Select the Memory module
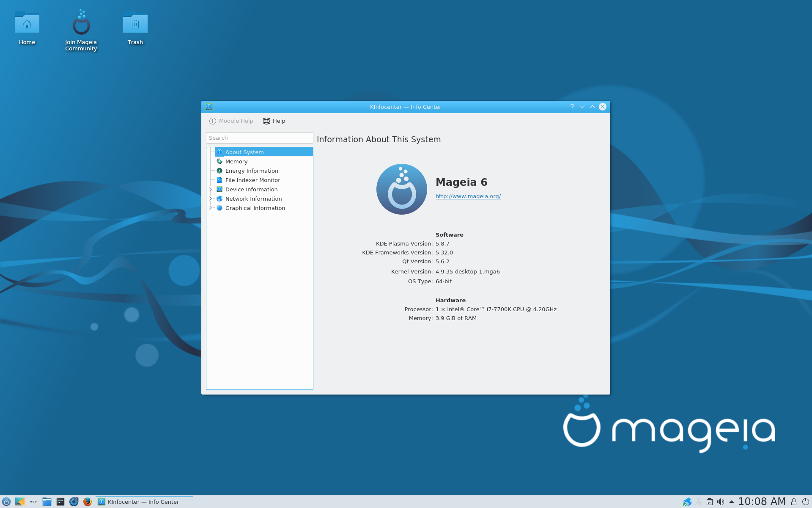The height and width of the screenshot is (508, 812). [236, 161]
